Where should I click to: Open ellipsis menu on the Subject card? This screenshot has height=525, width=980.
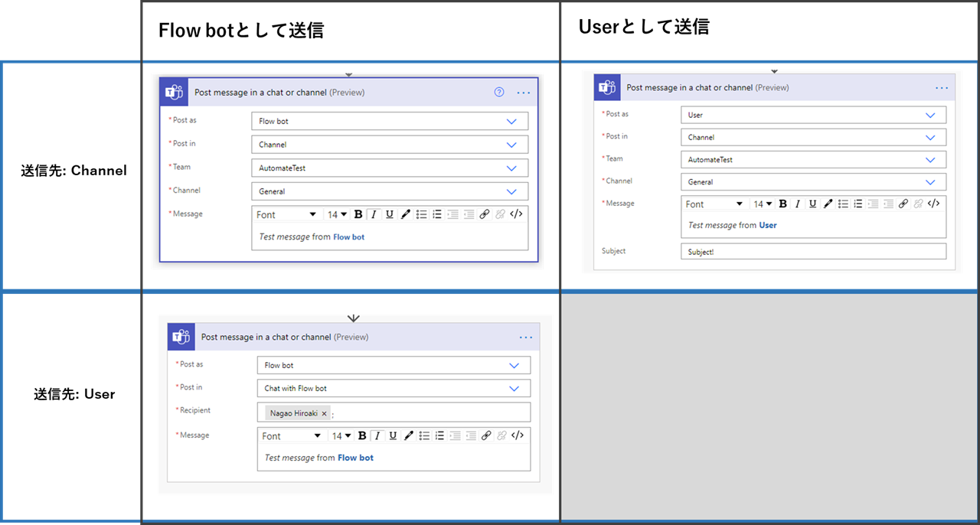point(942,87)
